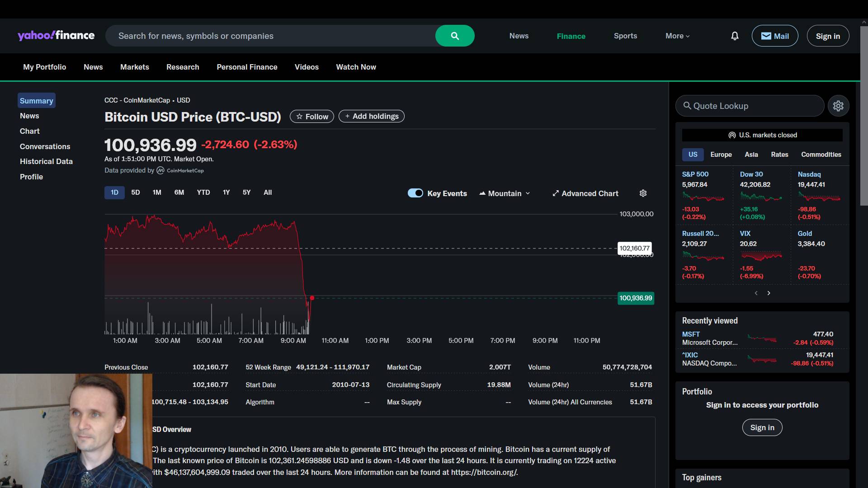The height and width of the screenshot is (488, 868).
Task: Open Mail via the envelope button
Action: 774,36
